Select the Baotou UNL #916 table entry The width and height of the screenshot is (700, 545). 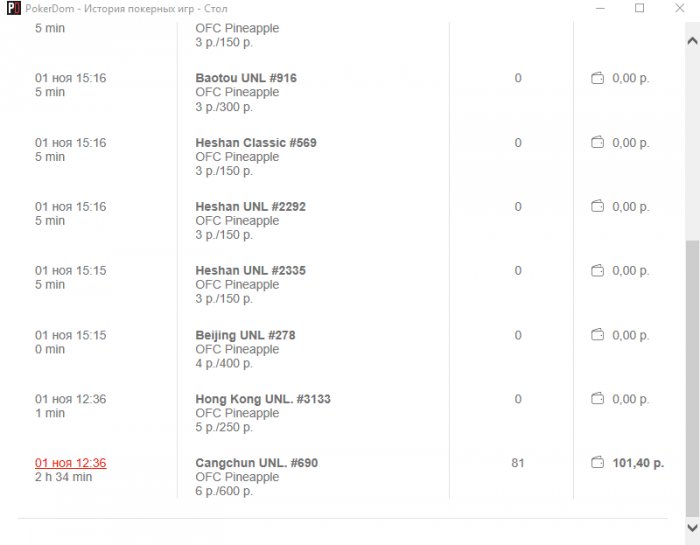(245, 78)
